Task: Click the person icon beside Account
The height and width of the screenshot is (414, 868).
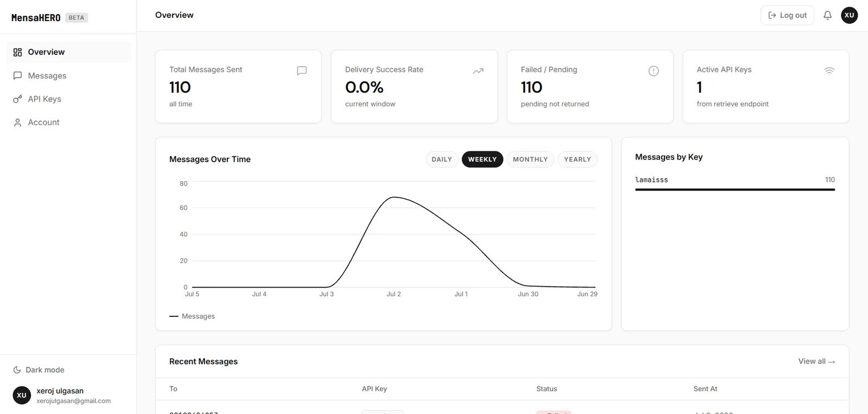Action: coord(17,123)
